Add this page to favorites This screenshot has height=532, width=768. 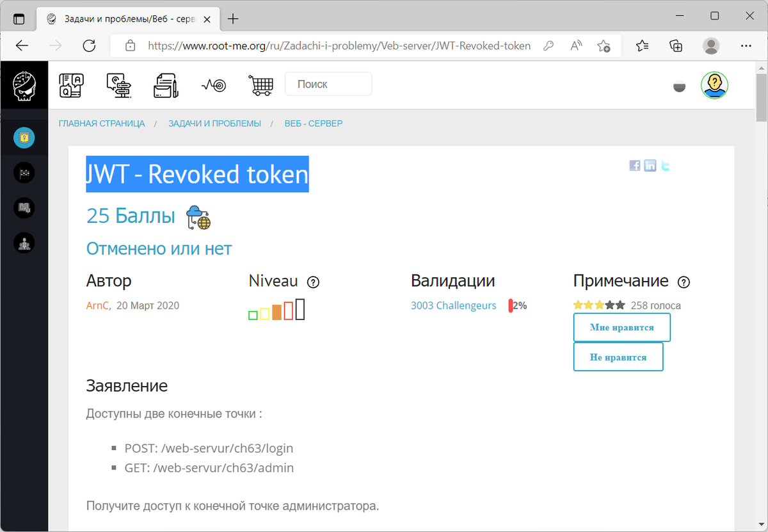pyautogui.click(x=604, y=45)
